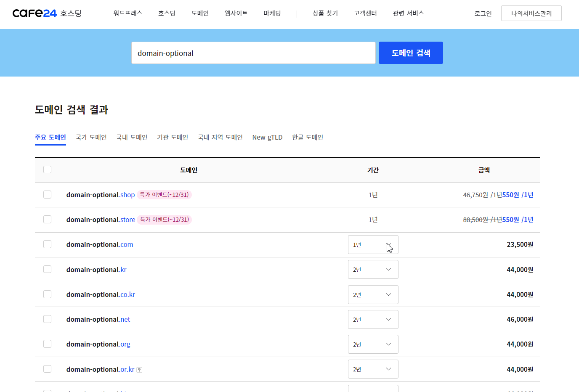Check the domain-optional.store checkbox
Viewport: 579px width, 392px height.
coord(47,219)
